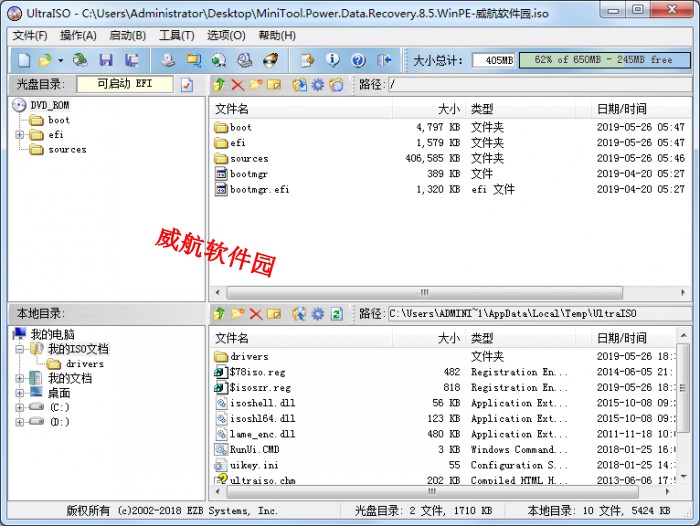Click the refresh icon in local toolbar

pos(337,314)
